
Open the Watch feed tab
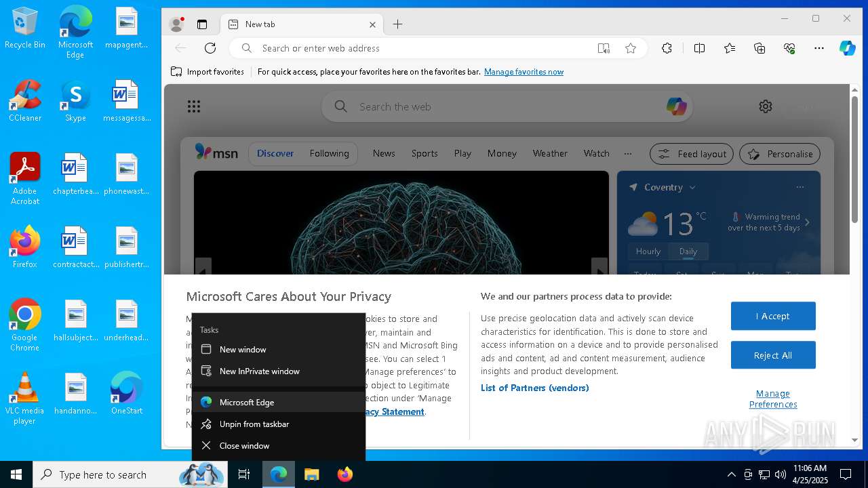click(x=597, y=154)
